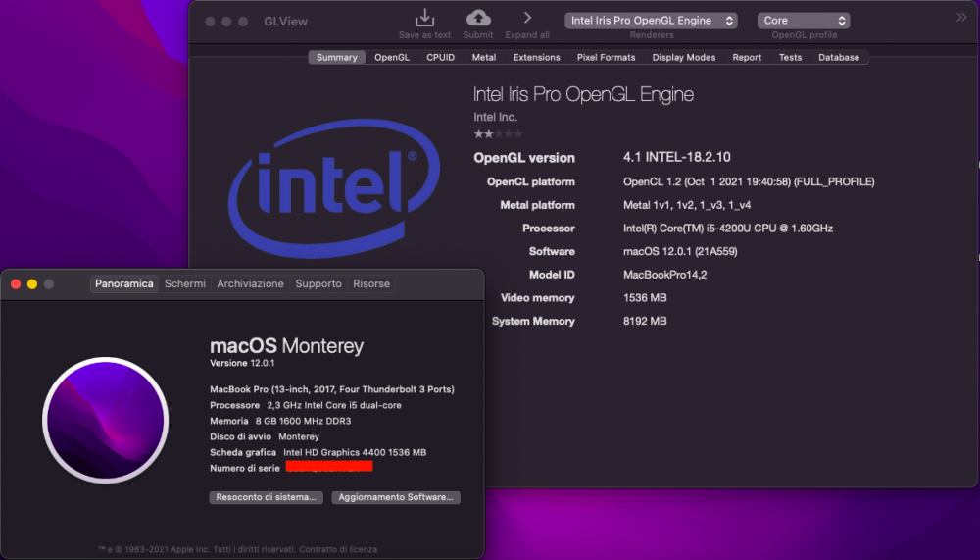Open the Archiviazione tab

coord(250,283)
